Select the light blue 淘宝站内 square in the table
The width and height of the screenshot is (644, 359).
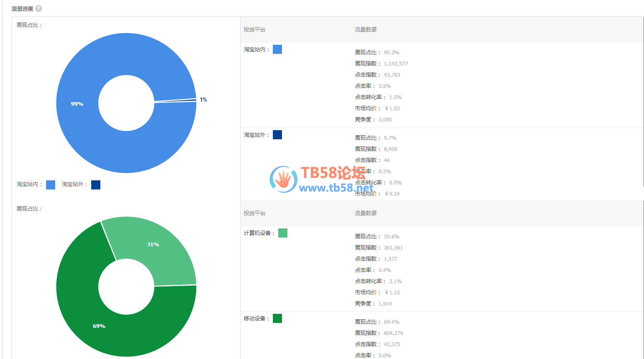click(277, 50)
